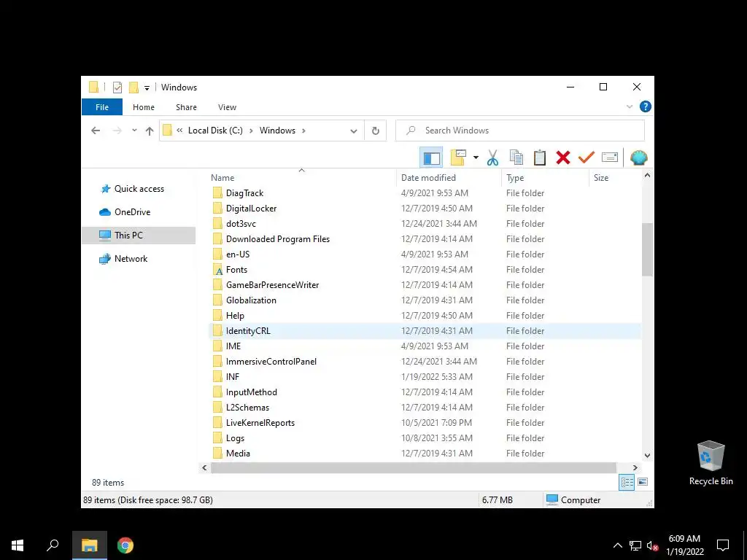Click Local Disk (C:) in address bar
The width and height of the screenshot is (747, 560).
point(215,131)
